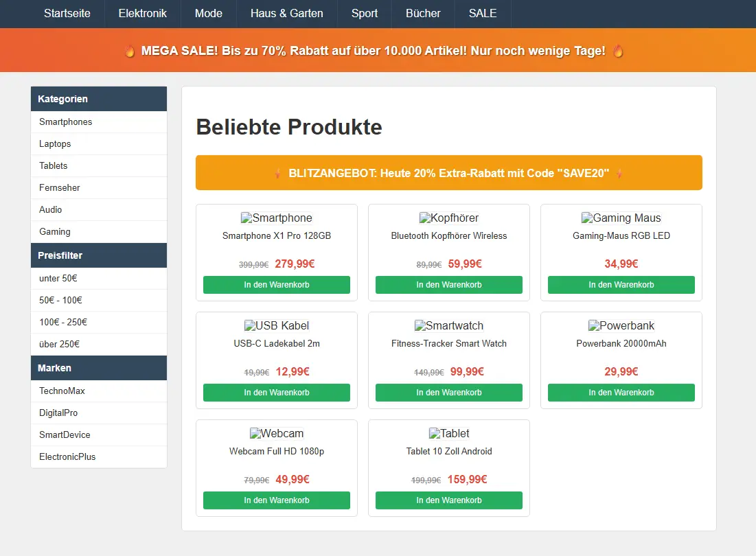Click the Smartphone product image
This screenshot has height=556, width=756.
(276, 218)
